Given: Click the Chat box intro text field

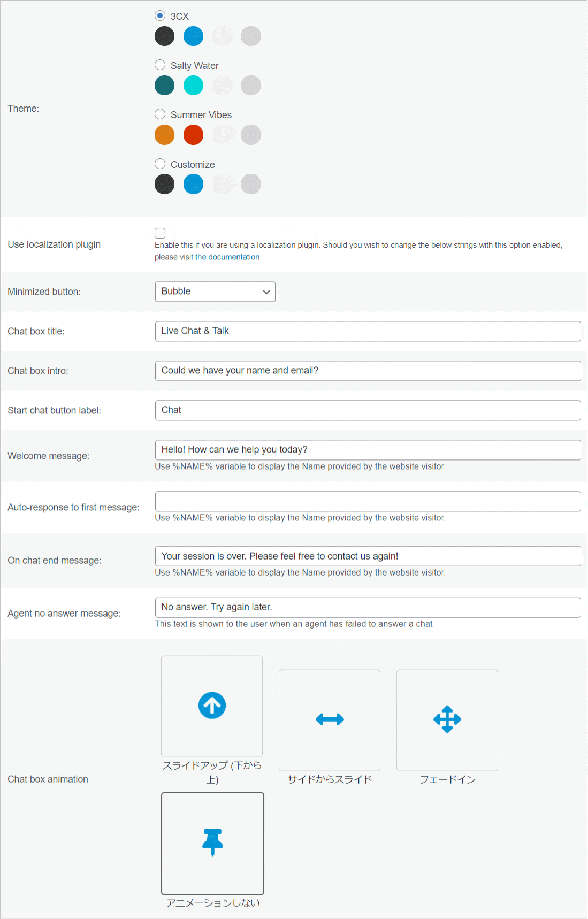Looking at the screenshot, I should click(368, 371).
